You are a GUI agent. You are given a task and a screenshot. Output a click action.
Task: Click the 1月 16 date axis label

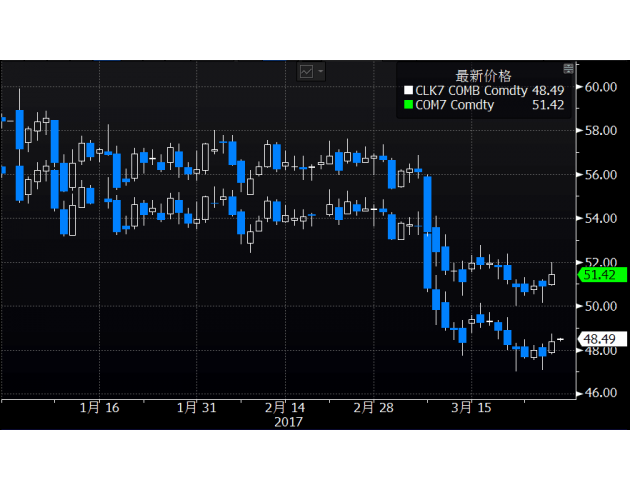100,408
